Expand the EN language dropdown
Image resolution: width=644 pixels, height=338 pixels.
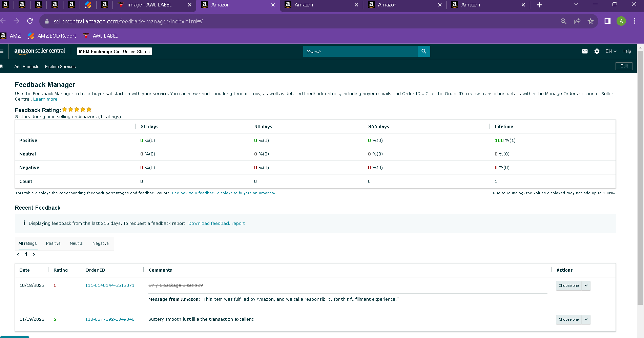click(611, 51)
